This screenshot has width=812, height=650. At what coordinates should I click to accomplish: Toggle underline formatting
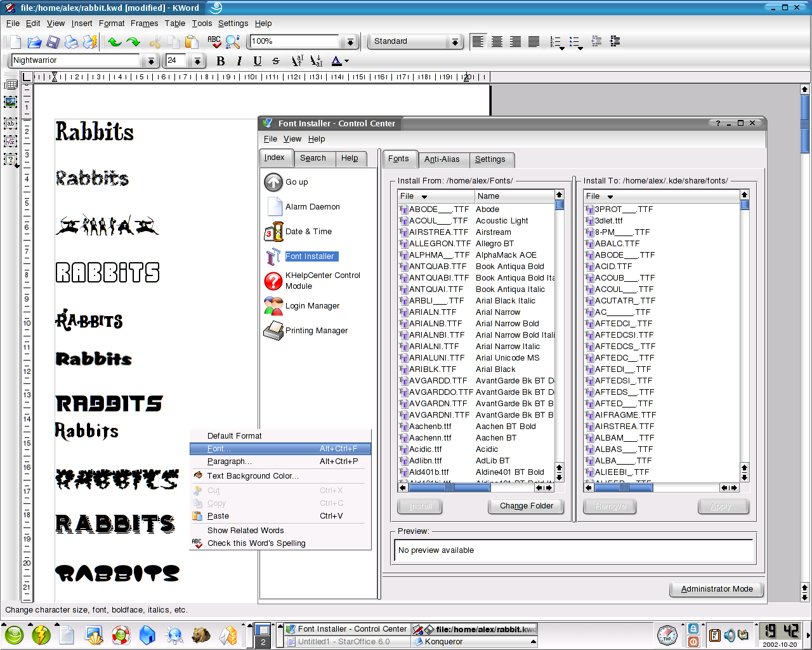pos(258,61)
